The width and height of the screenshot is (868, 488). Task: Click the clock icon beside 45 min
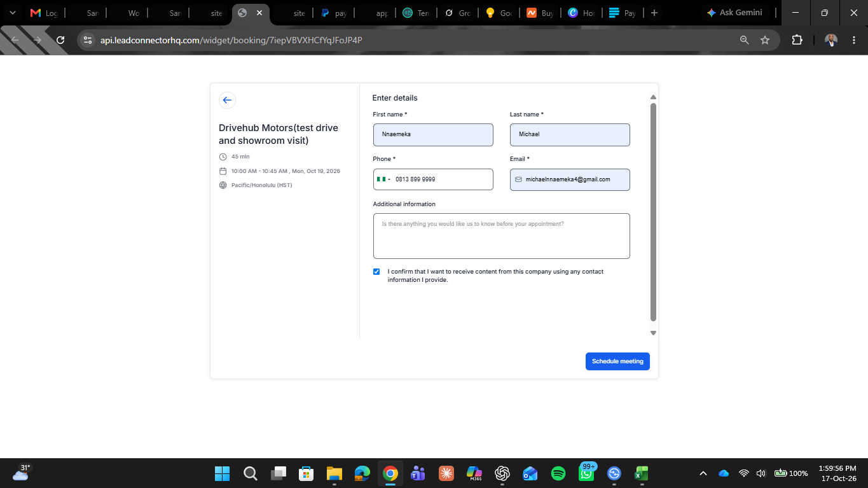[x=223, y=157]
